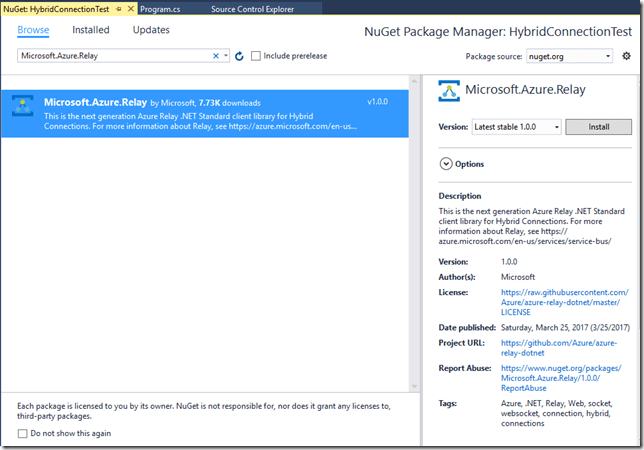Image resolution: width=644 pixels, height=450 pixels.
Task: Open package source settings gear
Action: tap(626, 56)
